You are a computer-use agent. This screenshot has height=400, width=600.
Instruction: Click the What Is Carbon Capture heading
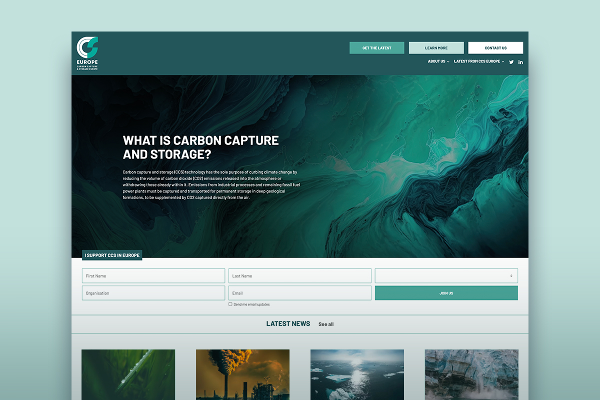pyautogui.click(x=201, y=147)
